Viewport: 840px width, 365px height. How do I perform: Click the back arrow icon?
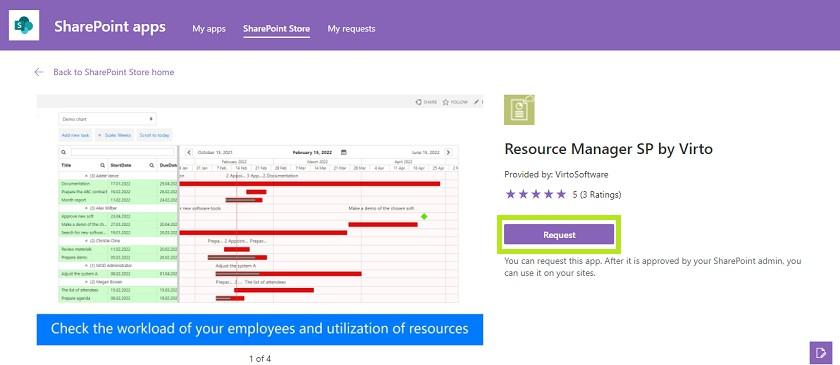click(x=39, y=72)
